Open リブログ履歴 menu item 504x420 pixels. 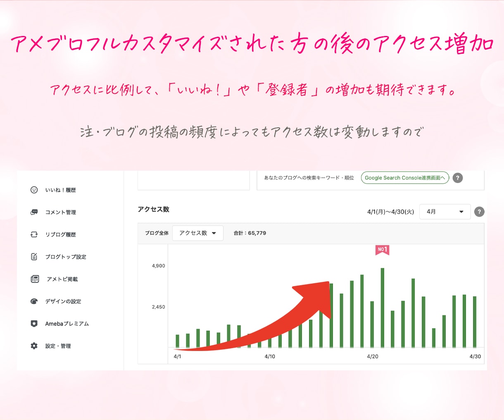(x=61, y=234)
